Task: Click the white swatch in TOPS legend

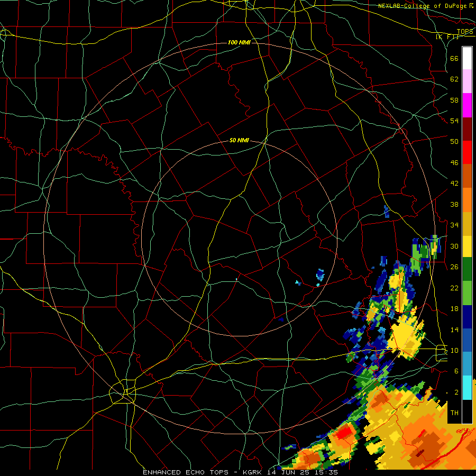Action: coord(467,58)
